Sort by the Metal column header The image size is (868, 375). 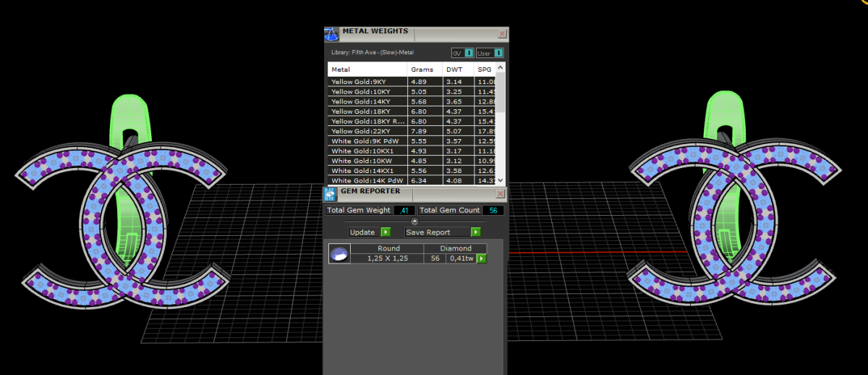pyautogui.click(x=367, y=69)
